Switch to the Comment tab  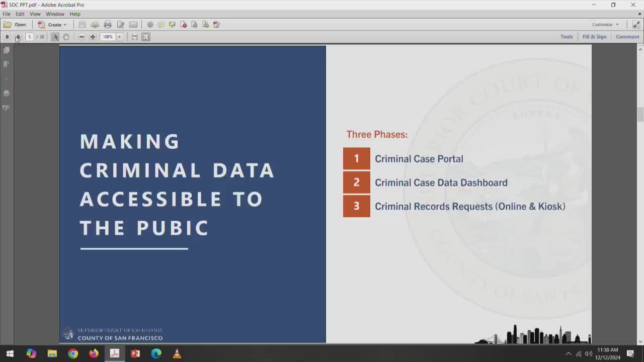coord(627,36)
